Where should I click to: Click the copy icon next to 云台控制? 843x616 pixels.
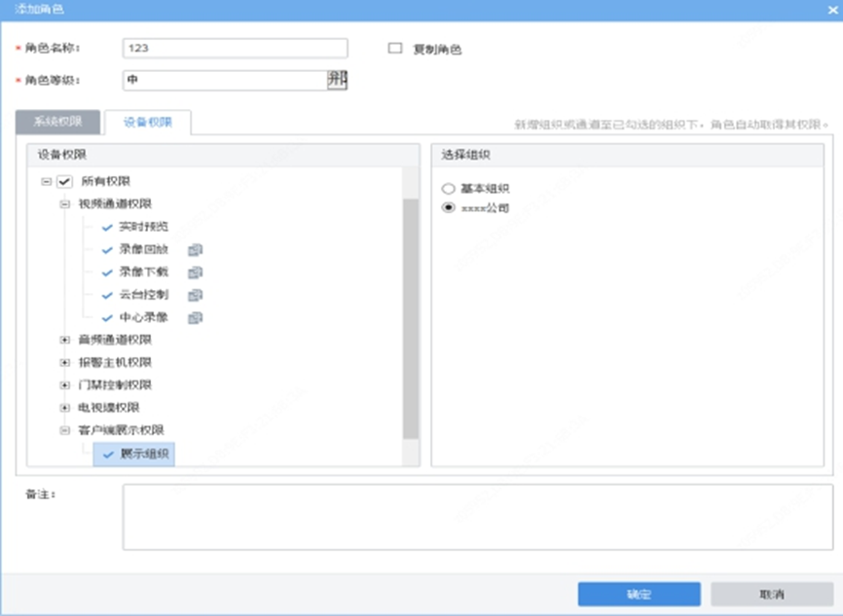tap(194, 296)
